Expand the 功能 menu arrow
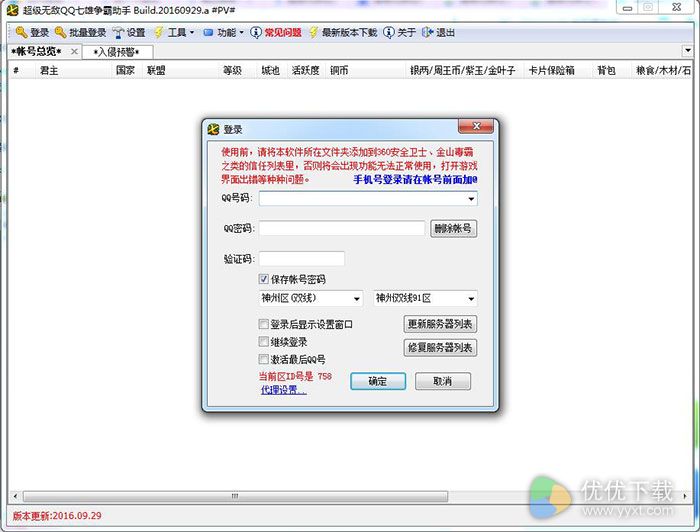The height and width of the screenshot is (532, 700). 242,32
